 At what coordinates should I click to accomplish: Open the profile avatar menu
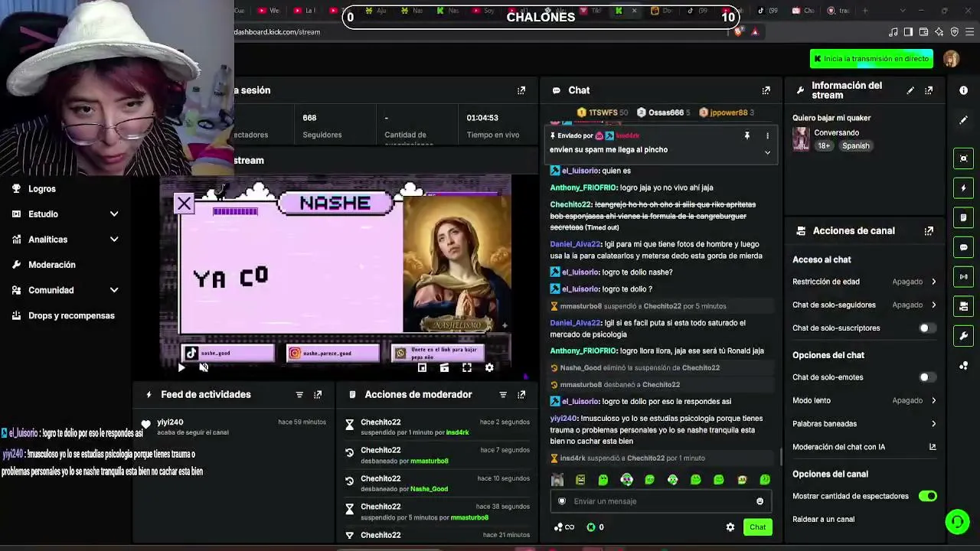pyautogui.click(x=952, y=59)
